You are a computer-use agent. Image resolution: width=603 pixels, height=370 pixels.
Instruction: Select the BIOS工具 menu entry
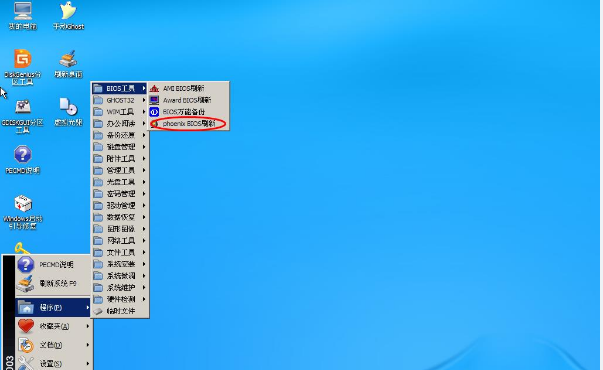point(120,88)
